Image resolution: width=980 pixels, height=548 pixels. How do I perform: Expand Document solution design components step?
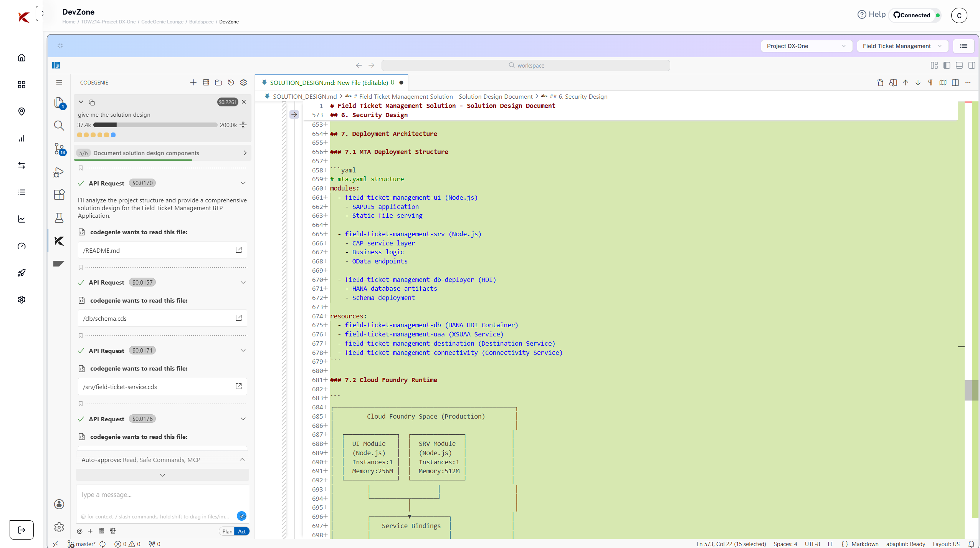(245, 153)
